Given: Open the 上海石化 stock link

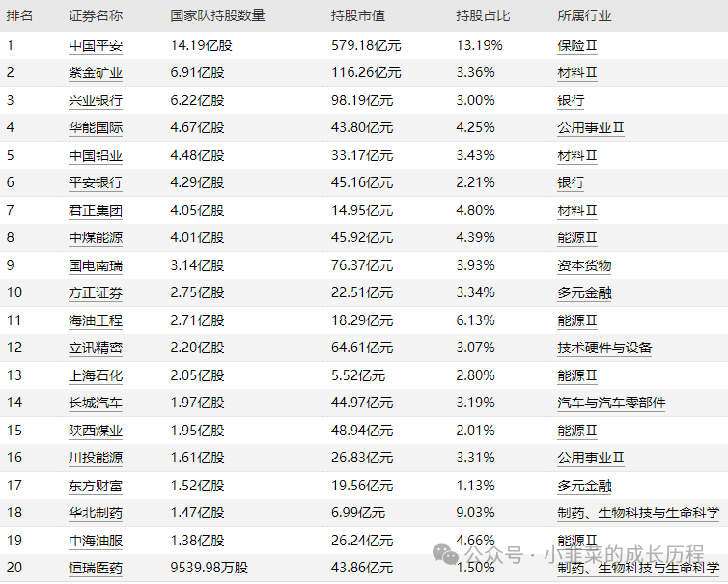Looking at the screenshot, I should (x=96, y=375).
